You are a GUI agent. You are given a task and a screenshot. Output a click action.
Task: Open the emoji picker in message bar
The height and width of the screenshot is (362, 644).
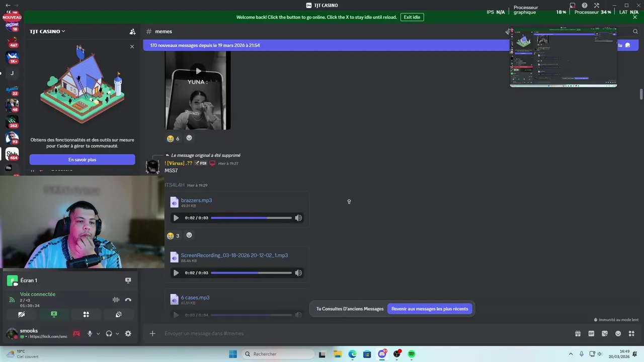pos(618,333)
